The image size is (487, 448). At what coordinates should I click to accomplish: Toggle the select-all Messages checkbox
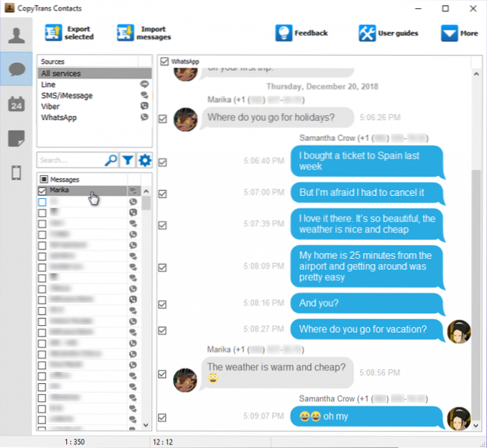tap(43, 179)
